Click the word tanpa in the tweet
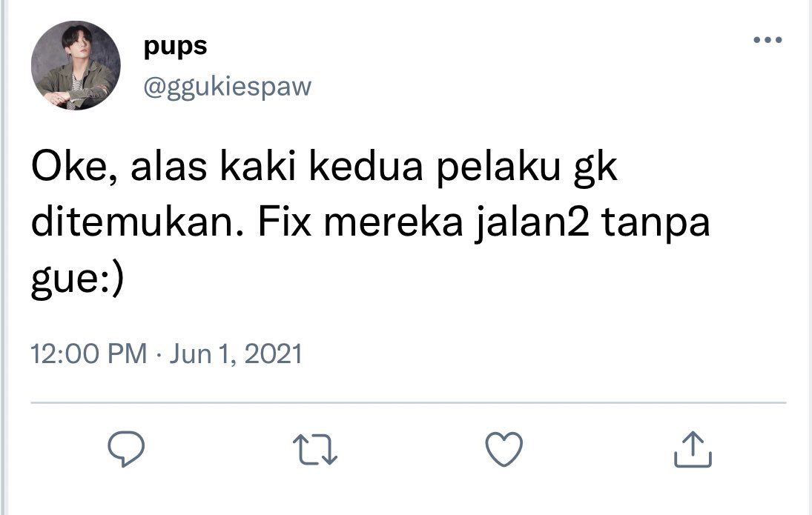The image size is (812, 515). pyautogui.click(x=656, y=224)
